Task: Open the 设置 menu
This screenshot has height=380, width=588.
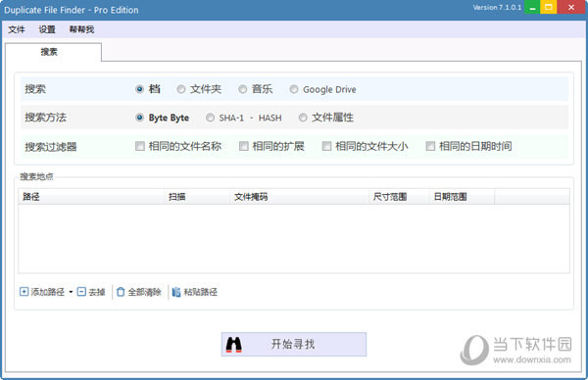Action: tap(47, 29)
